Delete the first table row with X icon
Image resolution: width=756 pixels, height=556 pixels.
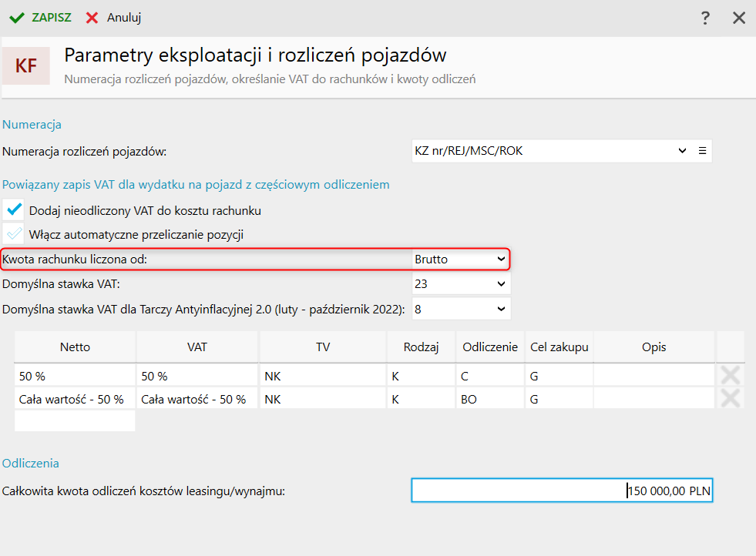coord(730,376)
